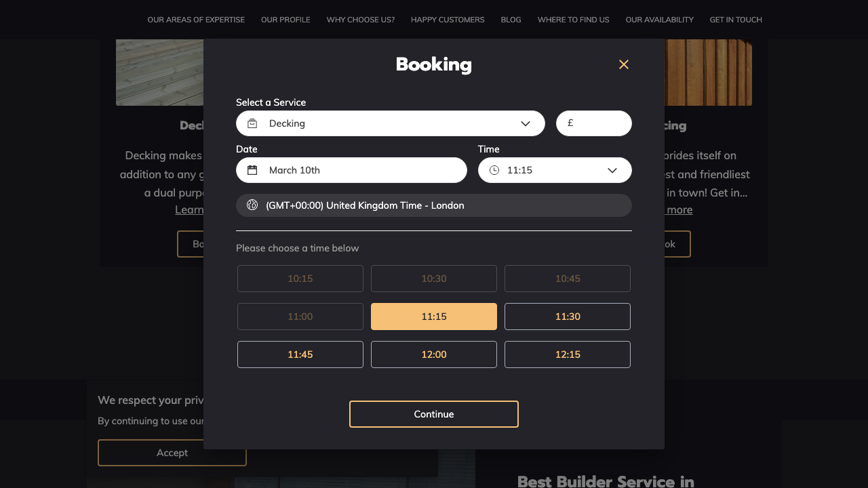Choose the 11:45 time slot
The height and width of the screenshot is (488, 868).
point(300,354)
